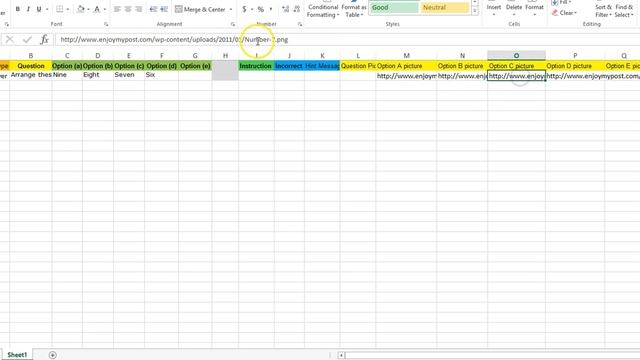The width and height of the screenshot is (640, 360).
Task: Apply Accounting Number Format dollar sign
Action: pyautogui.click(x=244, y=9)
